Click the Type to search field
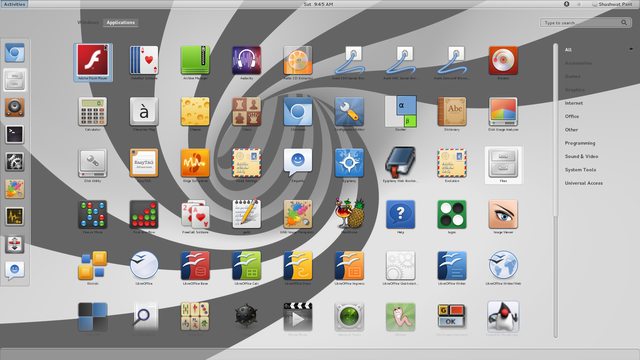The image size is (640, 360). click(x=585, y=22)
